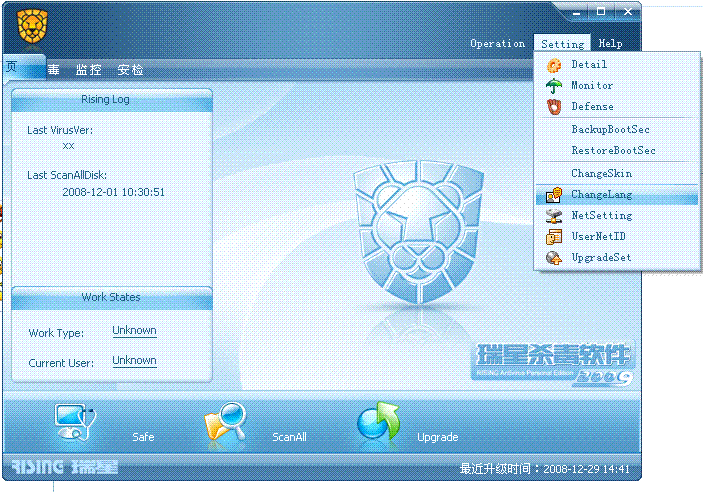The image size is (703, 492).
Task: Click the golden lion logo top-left
Action: [32, 27]
